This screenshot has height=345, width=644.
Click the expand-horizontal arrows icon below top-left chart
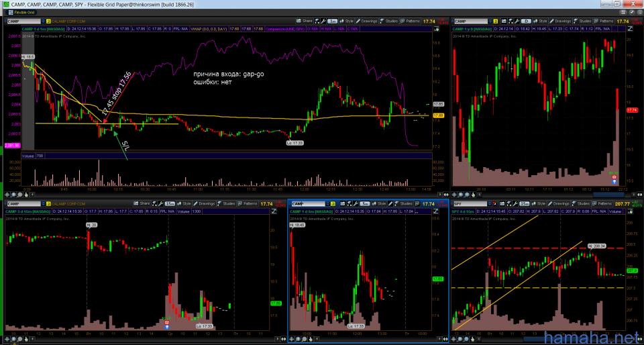click(x=446, y=195)
